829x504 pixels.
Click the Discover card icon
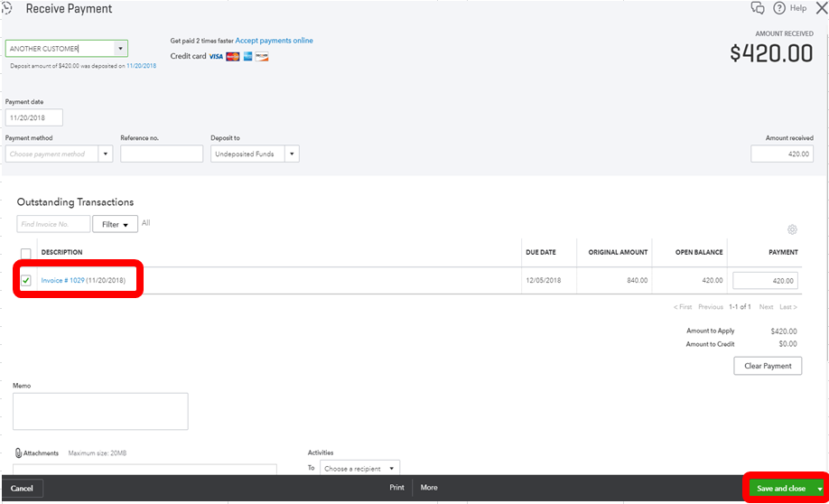click(x=262, y=57)
